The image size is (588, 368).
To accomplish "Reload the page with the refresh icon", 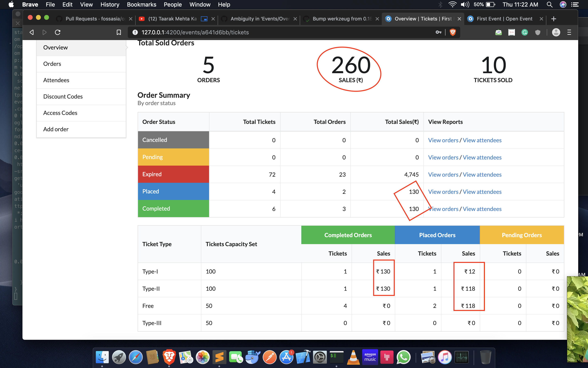I will (x=58, y=32).
